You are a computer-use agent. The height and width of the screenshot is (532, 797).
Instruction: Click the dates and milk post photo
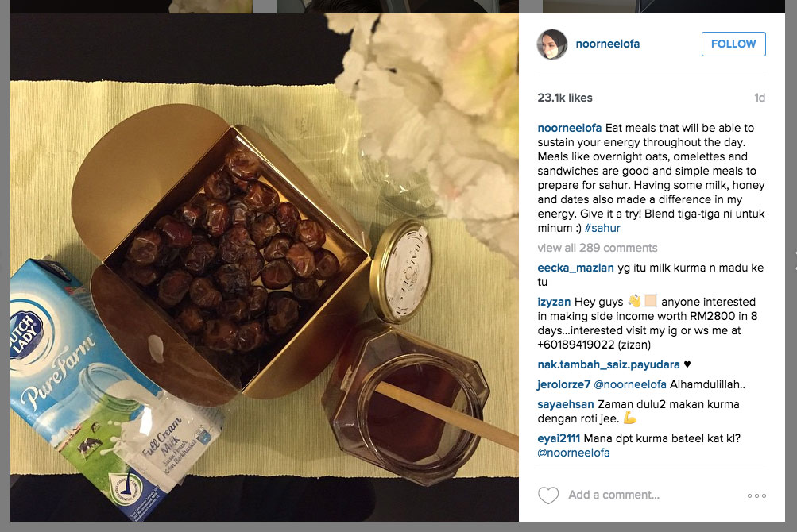coord(265,268)
